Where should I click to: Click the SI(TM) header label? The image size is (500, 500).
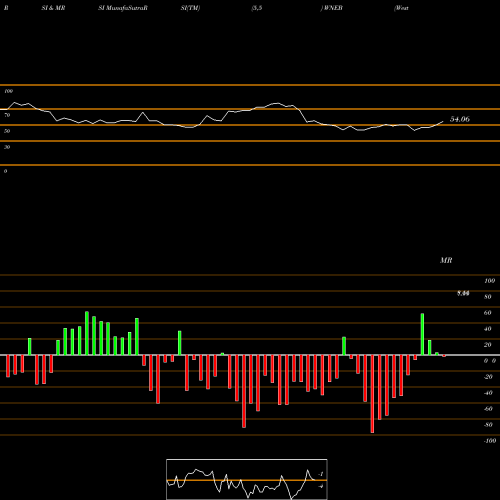190,8
